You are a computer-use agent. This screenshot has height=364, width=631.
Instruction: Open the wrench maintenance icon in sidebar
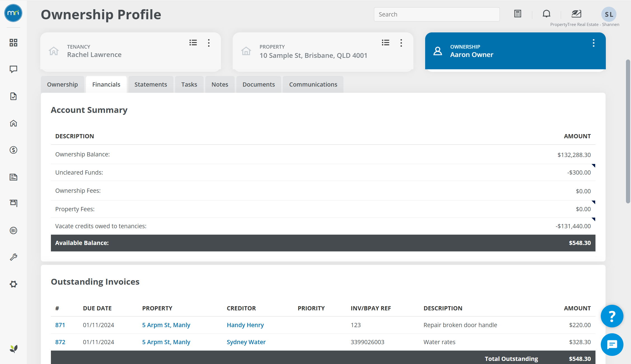(13, 257)
